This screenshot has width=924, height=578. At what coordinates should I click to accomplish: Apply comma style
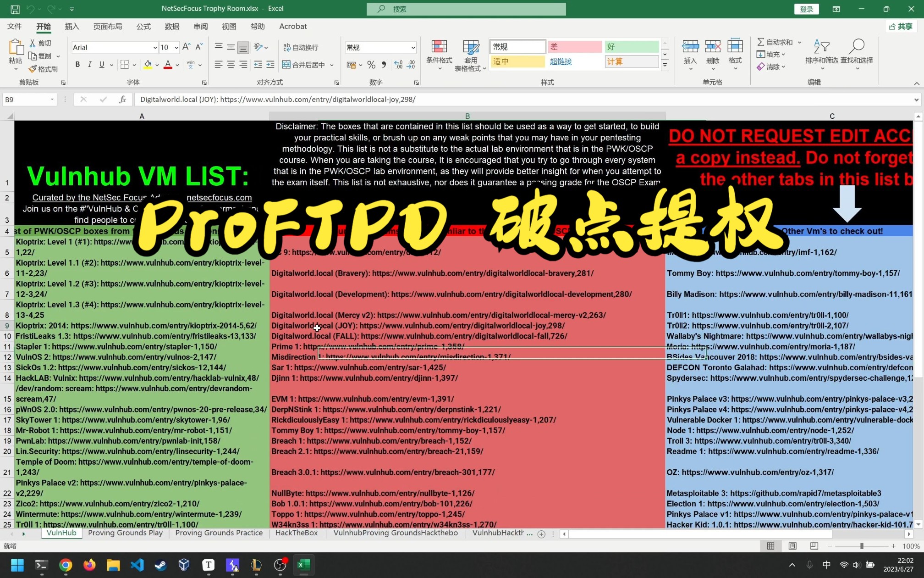point(384,65)
